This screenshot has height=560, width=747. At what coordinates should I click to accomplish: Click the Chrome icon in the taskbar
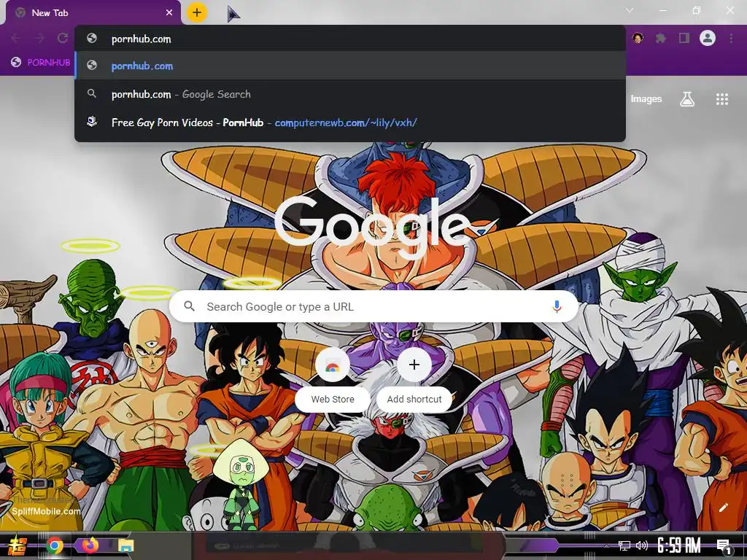(x=55, y=545)
